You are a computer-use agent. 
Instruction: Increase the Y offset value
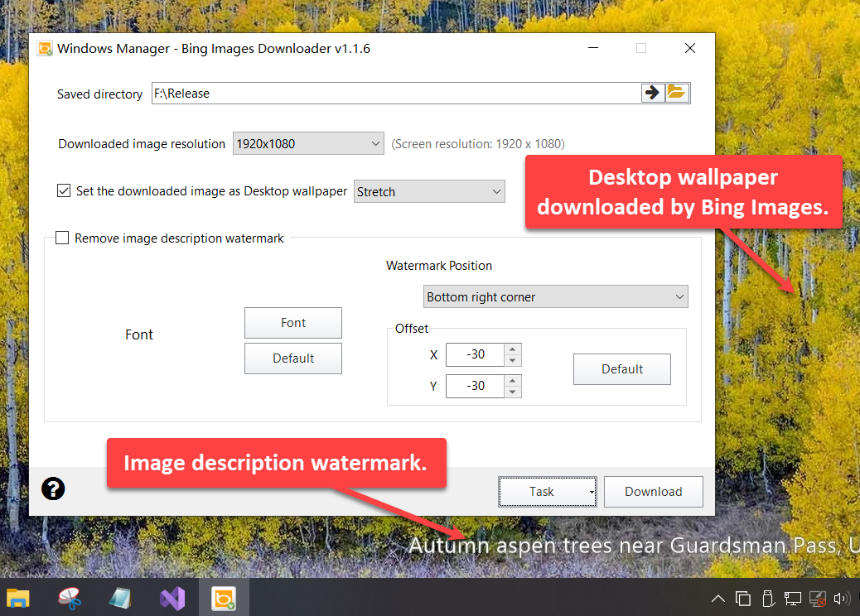pos(512,380)
